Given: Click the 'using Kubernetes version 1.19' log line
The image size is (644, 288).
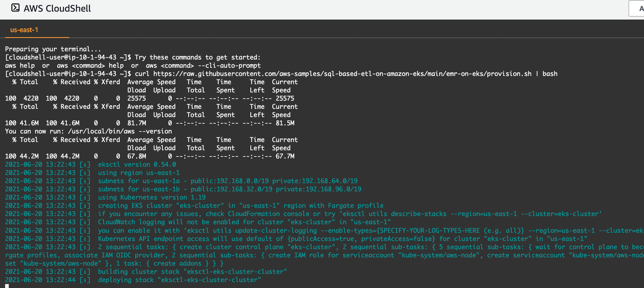Looking at the screenshot, I should (x=105, y=197).
